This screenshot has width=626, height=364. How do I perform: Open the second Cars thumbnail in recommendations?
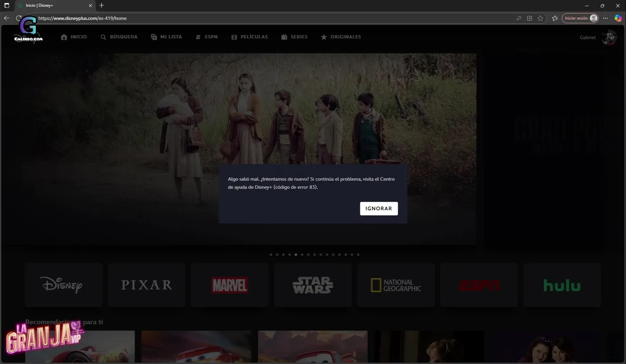(196, 347)
